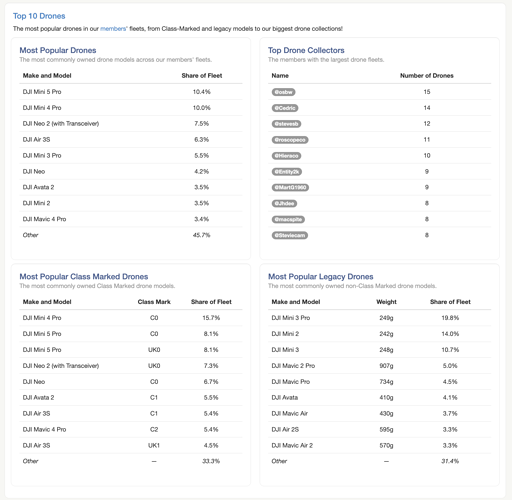
Task: Select the drone count 11 for @roscopeco
Action: [x=427, y=140]
